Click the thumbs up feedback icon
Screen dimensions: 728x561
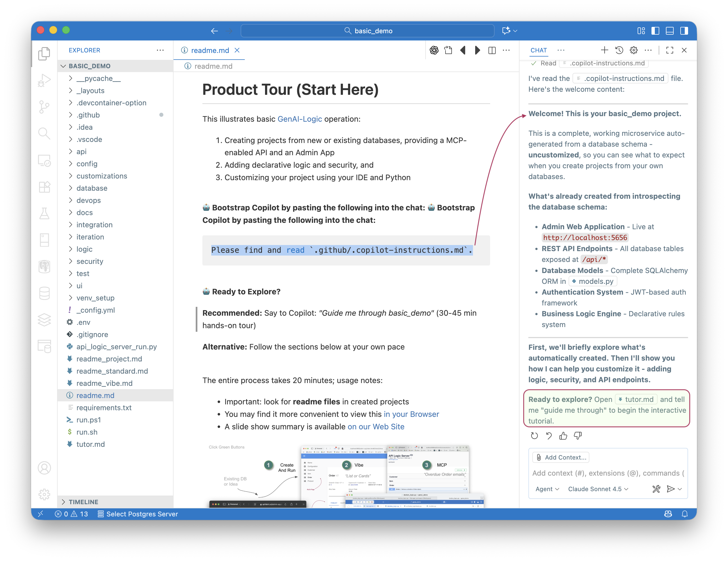(563, 436)
